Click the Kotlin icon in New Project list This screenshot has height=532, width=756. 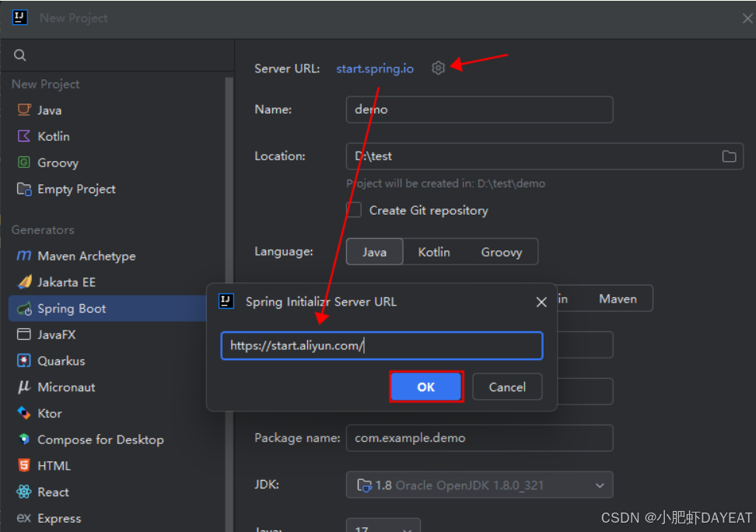pyautogui.click(x=24, y=136)
